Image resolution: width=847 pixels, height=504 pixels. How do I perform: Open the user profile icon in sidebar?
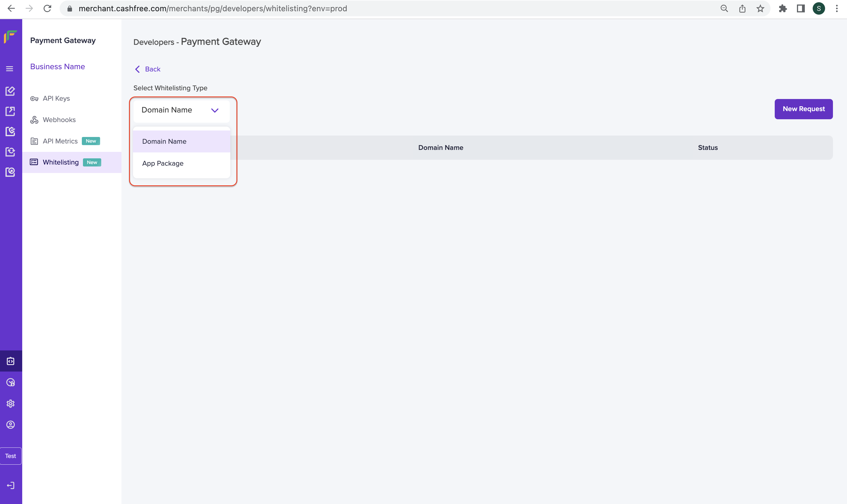click(x=10, y=425)
